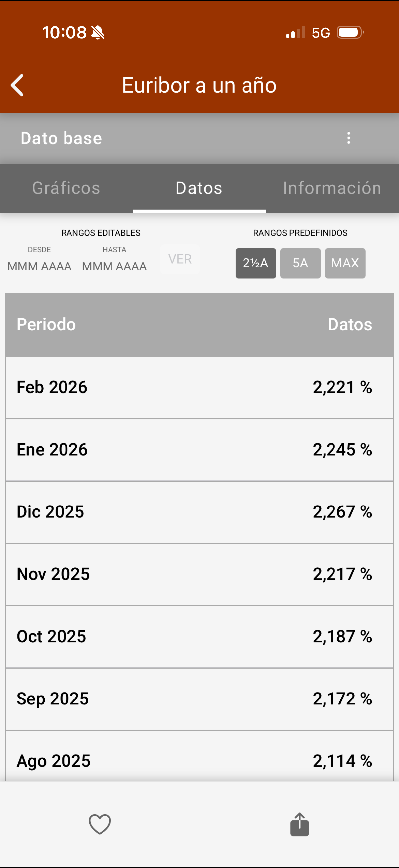The image size is (399, 868).
Task: Select the 2½A predefined range
Action: [255, 263]
